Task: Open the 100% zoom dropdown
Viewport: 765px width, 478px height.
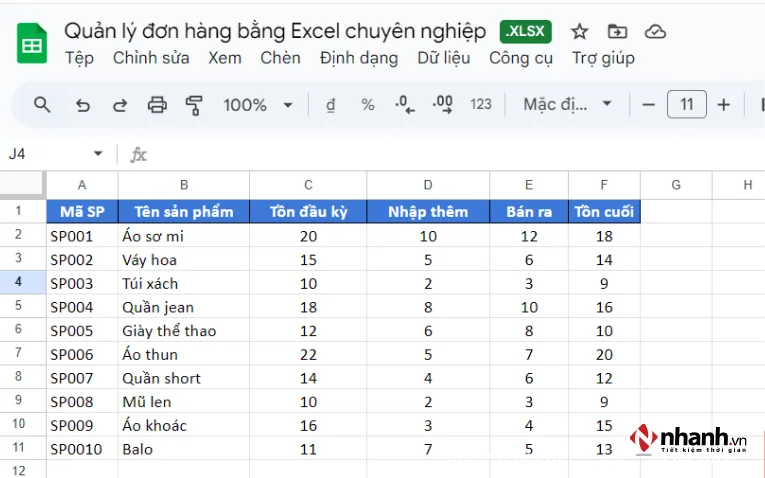Action: [258, 105]
